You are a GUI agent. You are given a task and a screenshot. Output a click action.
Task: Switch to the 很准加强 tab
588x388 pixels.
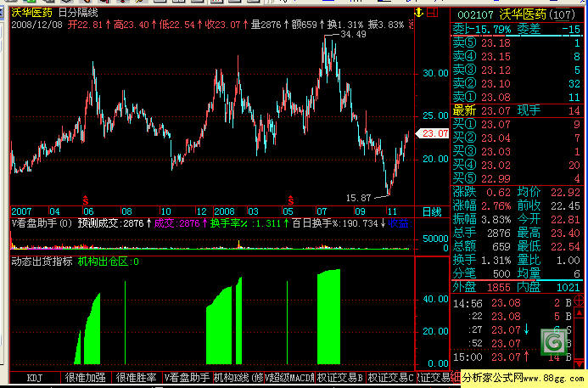point(86,378)
